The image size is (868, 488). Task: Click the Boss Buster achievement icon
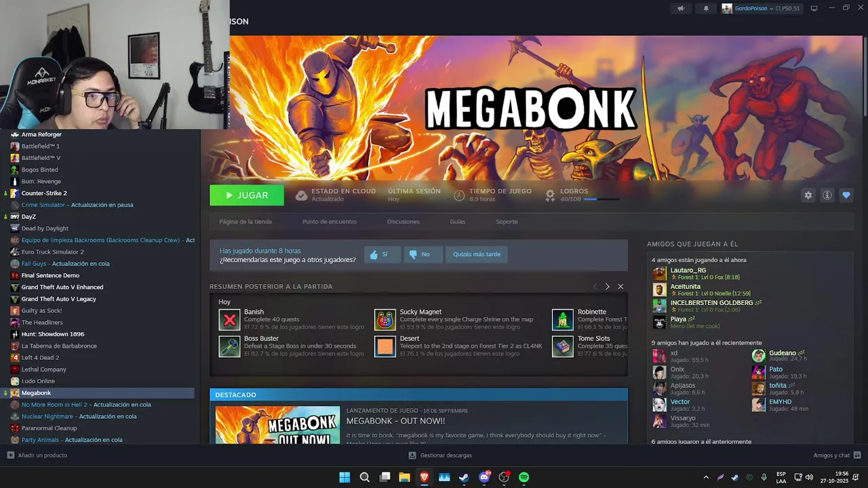[230, 346]
